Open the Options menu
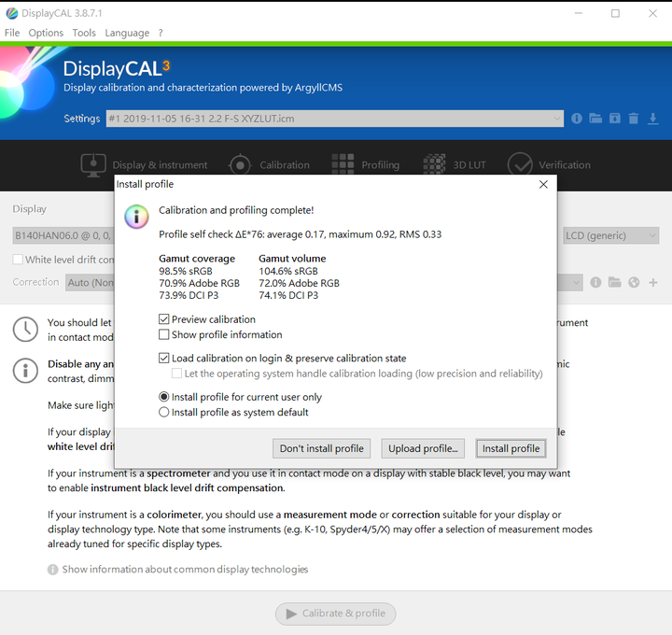This screenshot has height=635, width=672. pyautogui.click(x=46, y=33)
